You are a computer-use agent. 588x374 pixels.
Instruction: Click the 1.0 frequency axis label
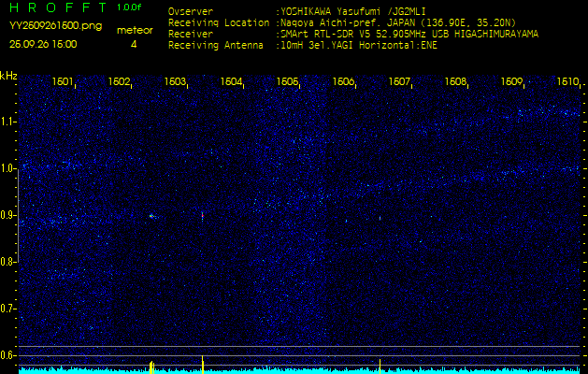(x=7, y=169)
